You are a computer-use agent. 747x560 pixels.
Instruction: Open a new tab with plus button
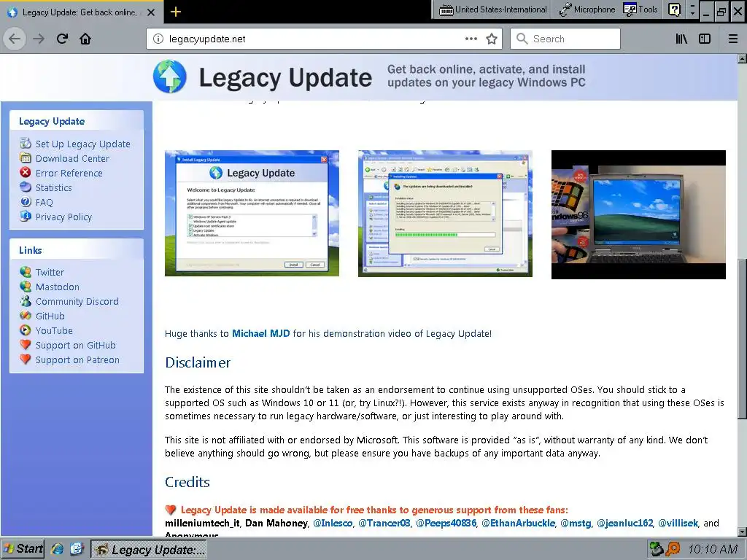click(175, 12)
